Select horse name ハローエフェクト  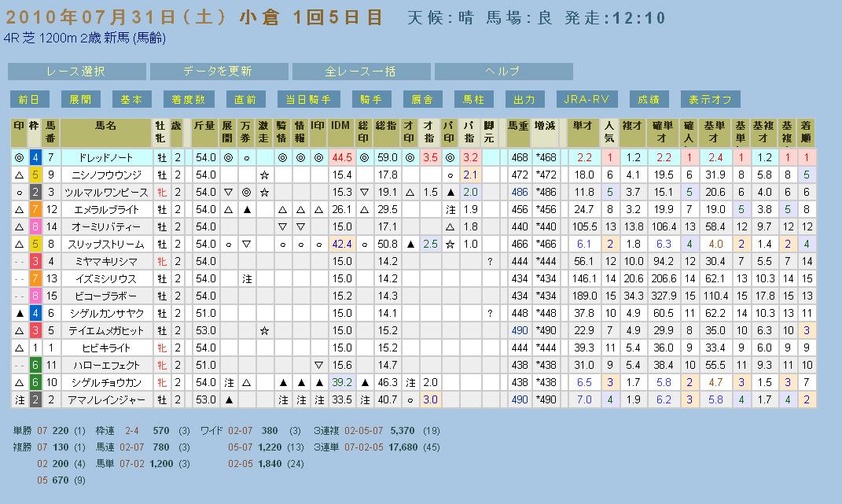[x=106, y=365]
